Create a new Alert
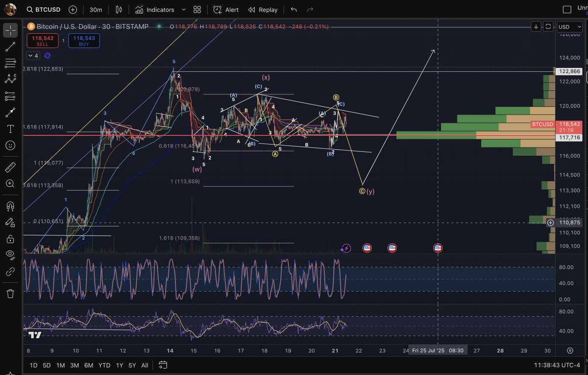The width and height of the screenshot is (588, 375). [x=226, y=9]
